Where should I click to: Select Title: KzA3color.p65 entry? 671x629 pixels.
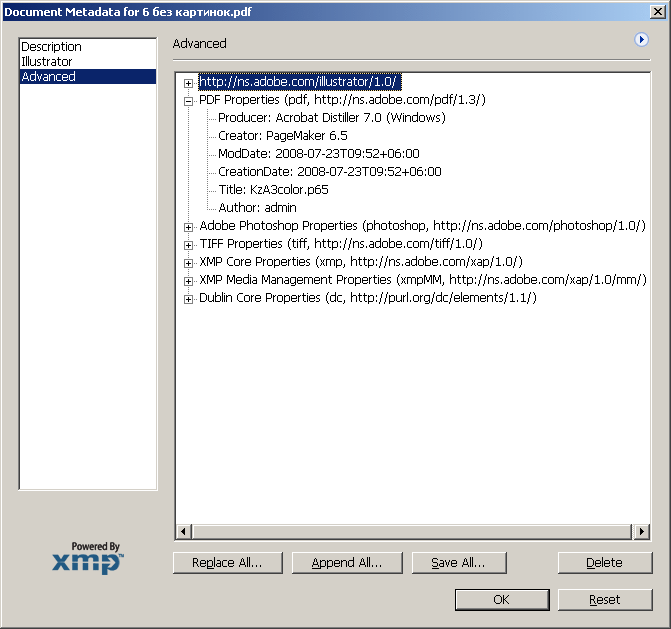point(273,190)
